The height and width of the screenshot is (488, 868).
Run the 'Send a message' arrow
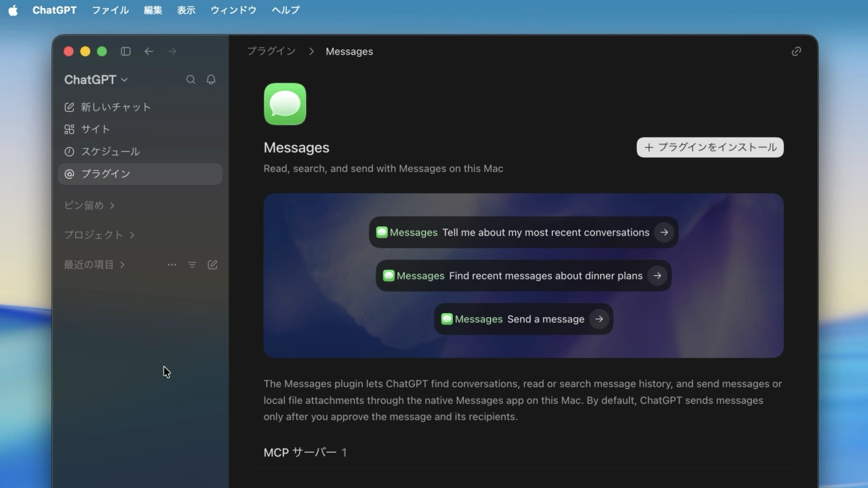tap(599, 319)
